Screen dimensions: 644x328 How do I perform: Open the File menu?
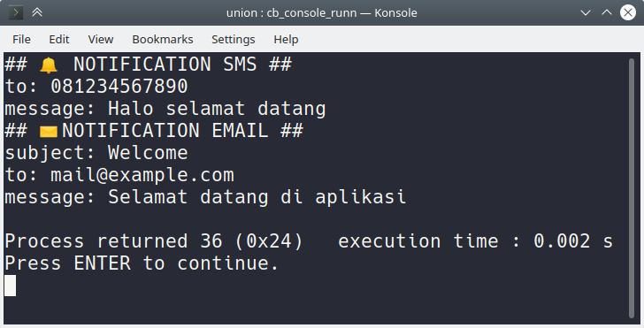(x=21, y=40)
